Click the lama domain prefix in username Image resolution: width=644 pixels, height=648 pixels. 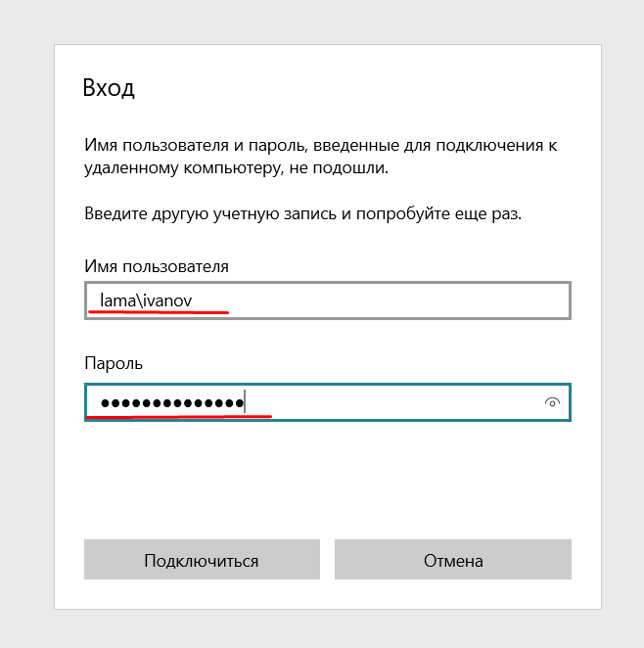116,301
